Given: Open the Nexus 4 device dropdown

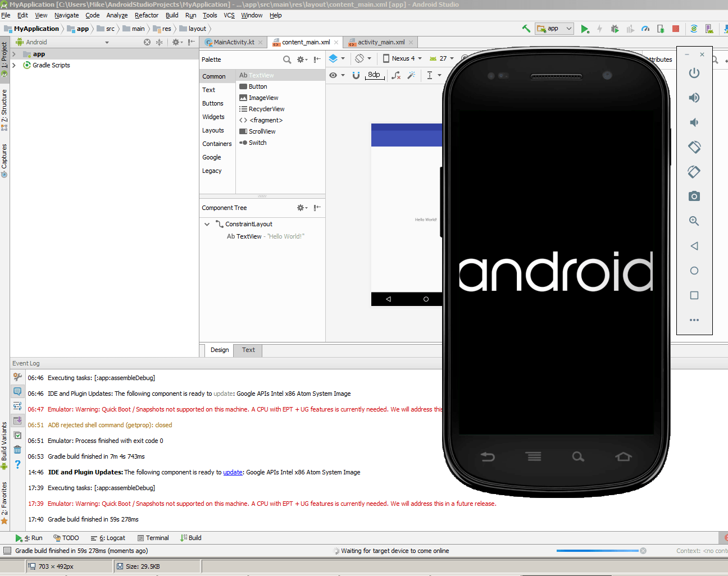Looking at the screenshot, I should click(x=402, y=58).
